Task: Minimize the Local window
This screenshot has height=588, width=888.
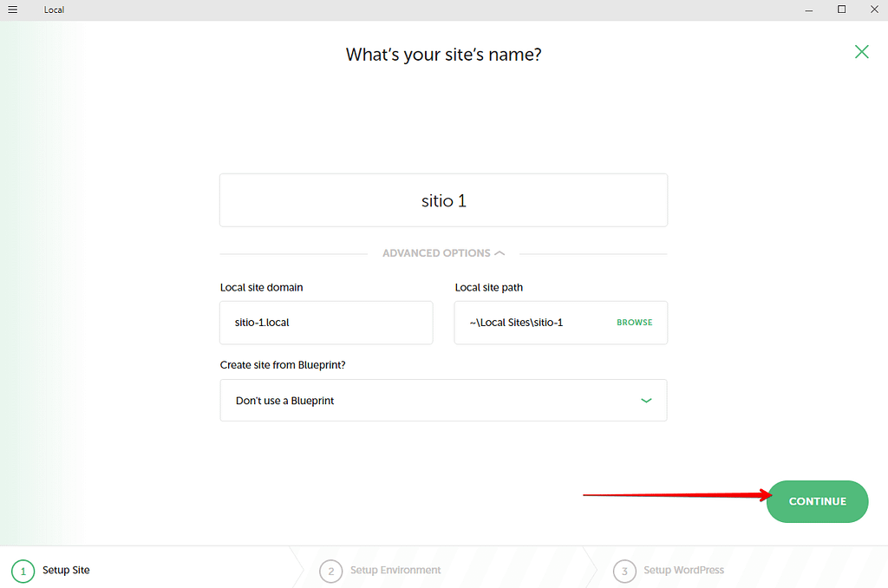Action: 809,10
